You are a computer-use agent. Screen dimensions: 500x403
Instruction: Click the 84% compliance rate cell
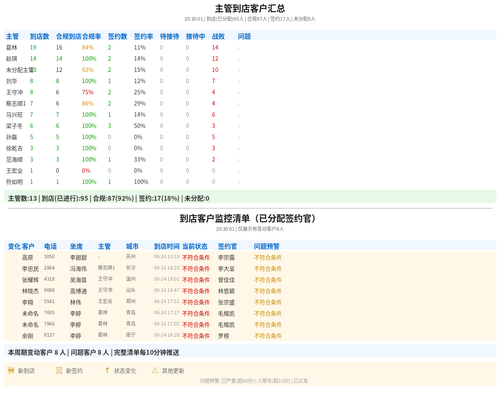(88, 47)
